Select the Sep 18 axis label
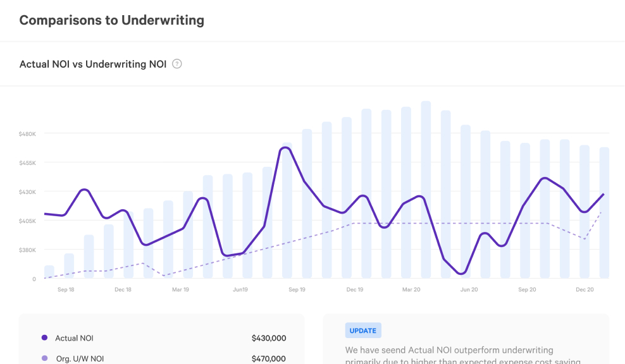Image resolution: width=625 pixels, height=364 pixels. pyautogui.click(x=66, y=289)
